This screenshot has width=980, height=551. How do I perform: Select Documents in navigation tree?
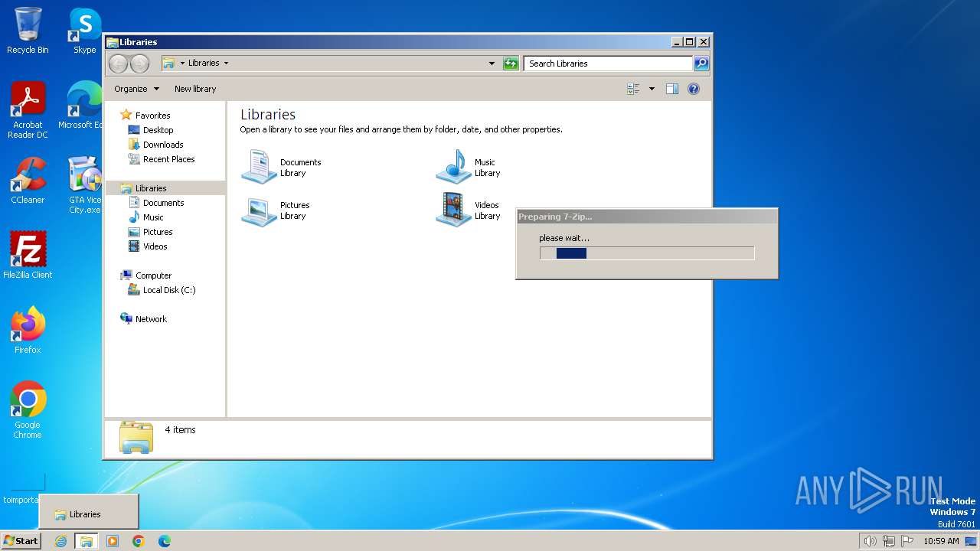click(x=163, y=203)
